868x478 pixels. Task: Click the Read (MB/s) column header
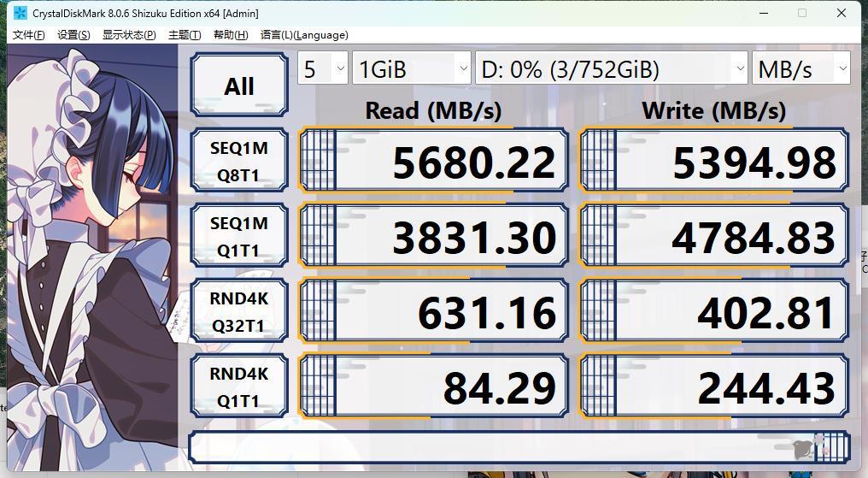pyautogui.click(x=433, y=110)
